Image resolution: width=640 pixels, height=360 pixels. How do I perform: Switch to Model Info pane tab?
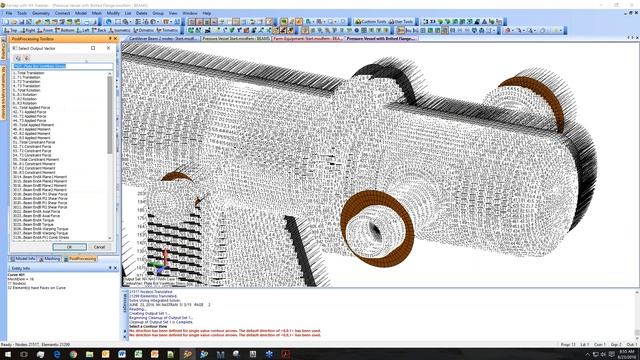23,259
